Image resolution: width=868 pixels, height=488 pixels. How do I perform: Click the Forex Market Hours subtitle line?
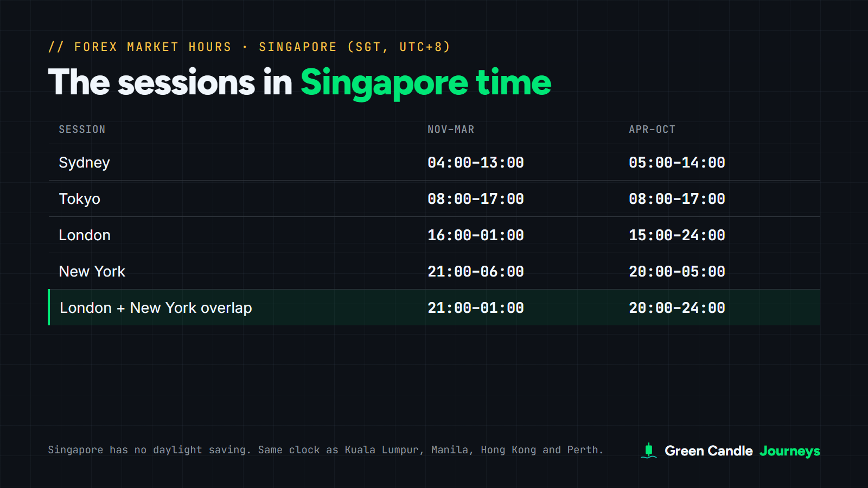[250, 47]
